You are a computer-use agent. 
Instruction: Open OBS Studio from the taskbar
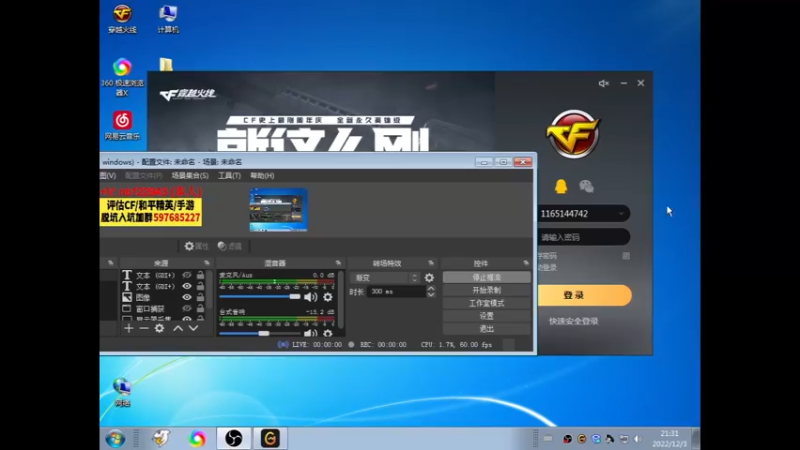coord(234,438)
